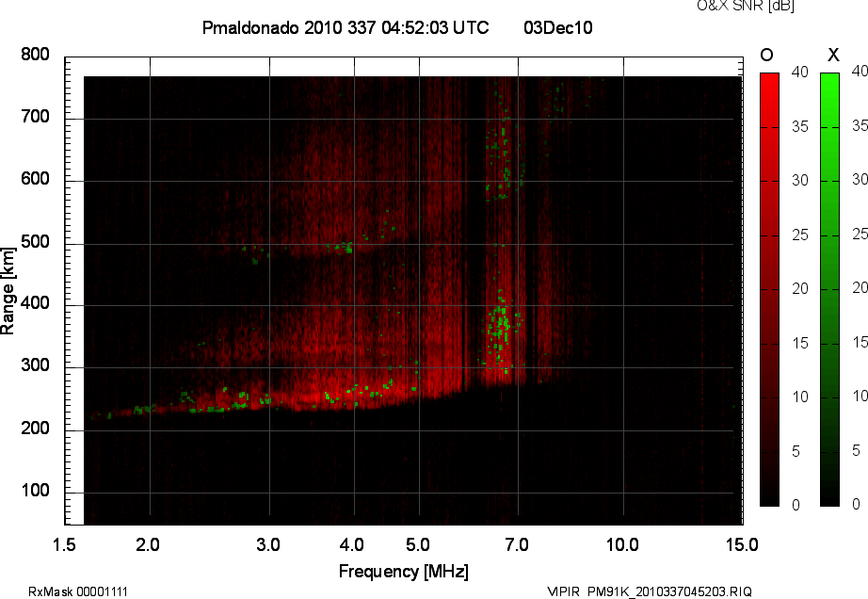868x599 pixels.
Task: Click the 'O&X SNR [dB]' colorbar heading
Action: [745, 6]
